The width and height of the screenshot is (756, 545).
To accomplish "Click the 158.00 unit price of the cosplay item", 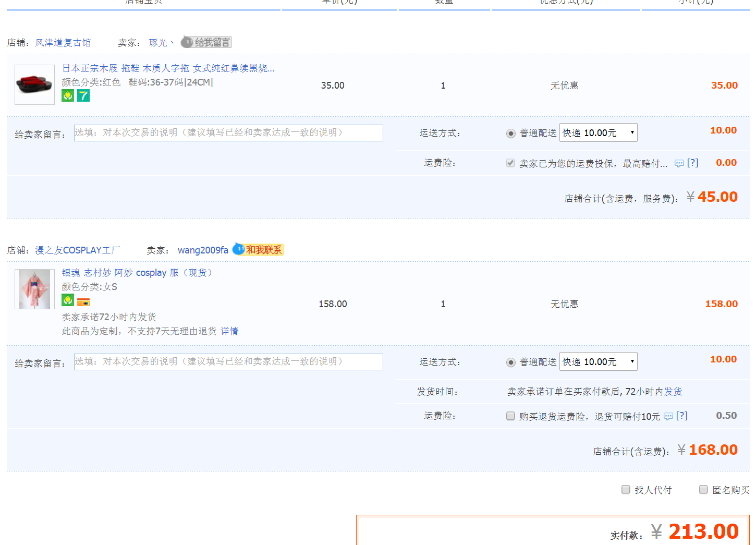I will pos(333,304).
